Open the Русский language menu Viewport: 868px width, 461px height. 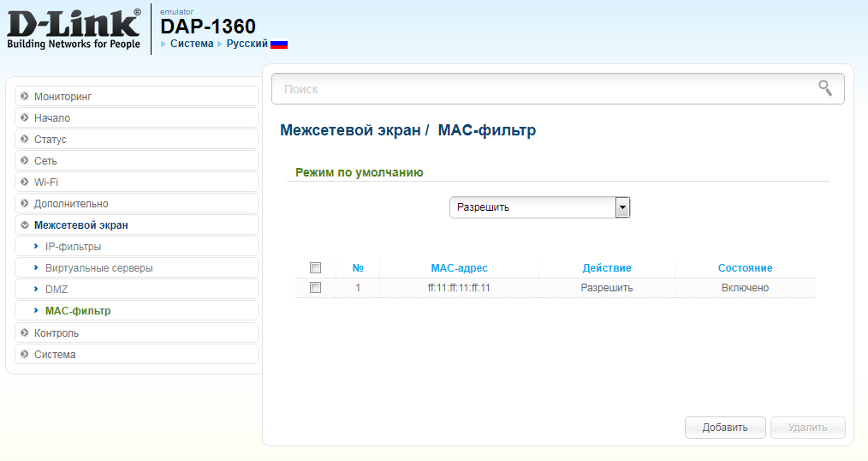click(x=247, y=43)
